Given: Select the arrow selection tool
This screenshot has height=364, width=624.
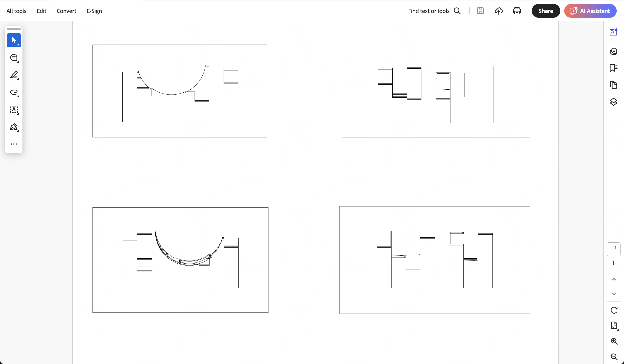Looking at the screenshot, I should [x=14, y=40].
